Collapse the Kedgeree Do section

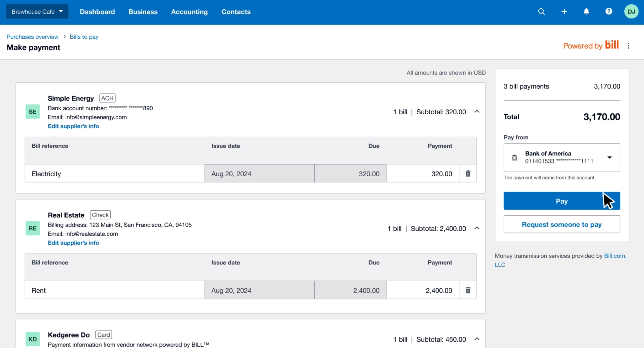click(x=477, y=339)
